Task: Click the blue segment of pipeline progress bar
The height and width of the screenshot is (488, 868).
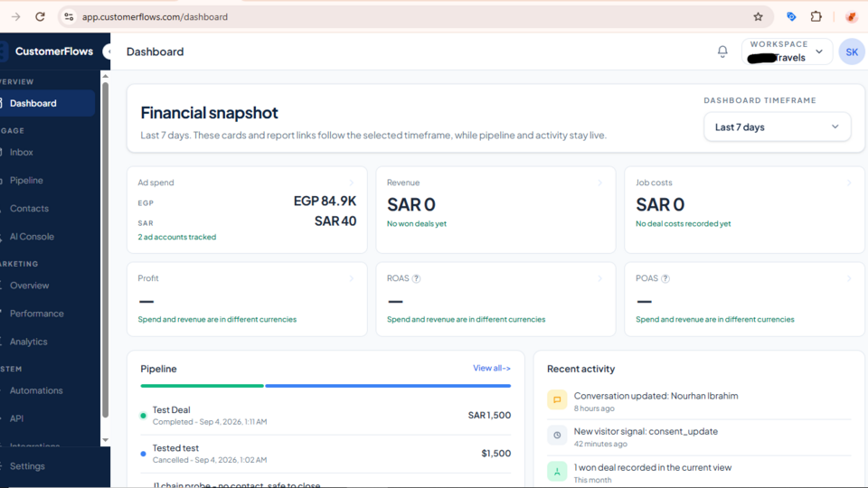Action: click(x=388, y=386)
